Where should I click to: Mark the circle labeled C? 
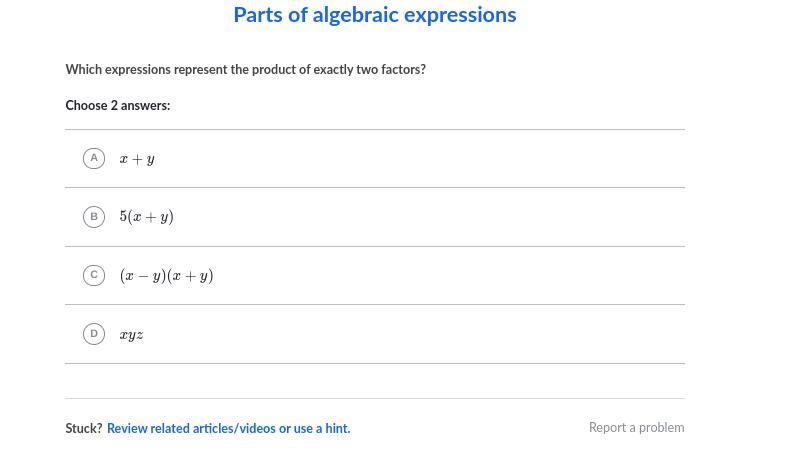pyautogui.click(x=94, y=275)
